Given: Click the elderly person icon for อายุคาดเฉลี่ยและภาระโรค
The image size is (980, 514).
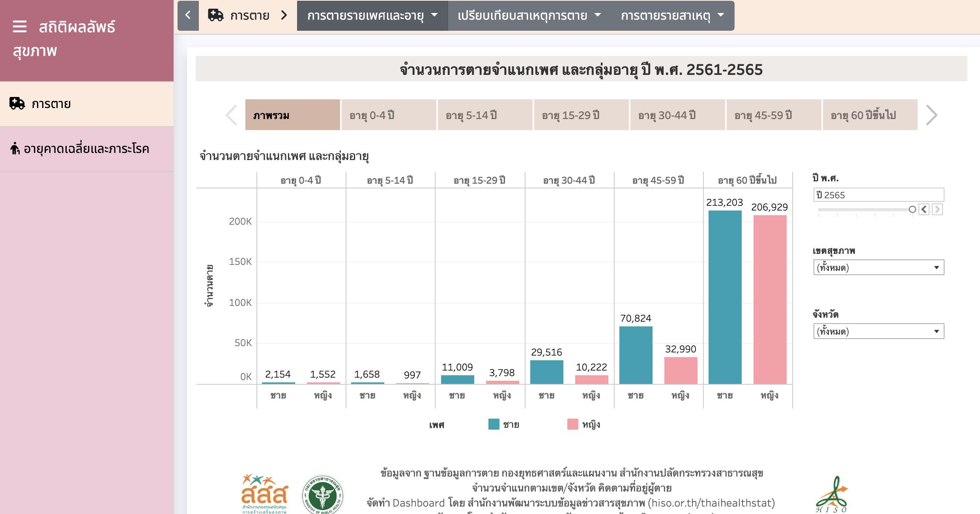Looking at the screenshot, I should tap(15, 149).
